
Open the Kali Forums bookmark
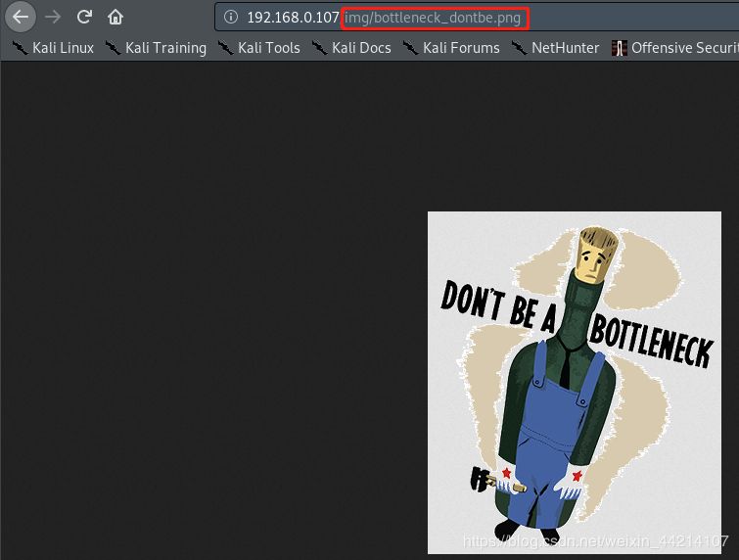[451, 48]
